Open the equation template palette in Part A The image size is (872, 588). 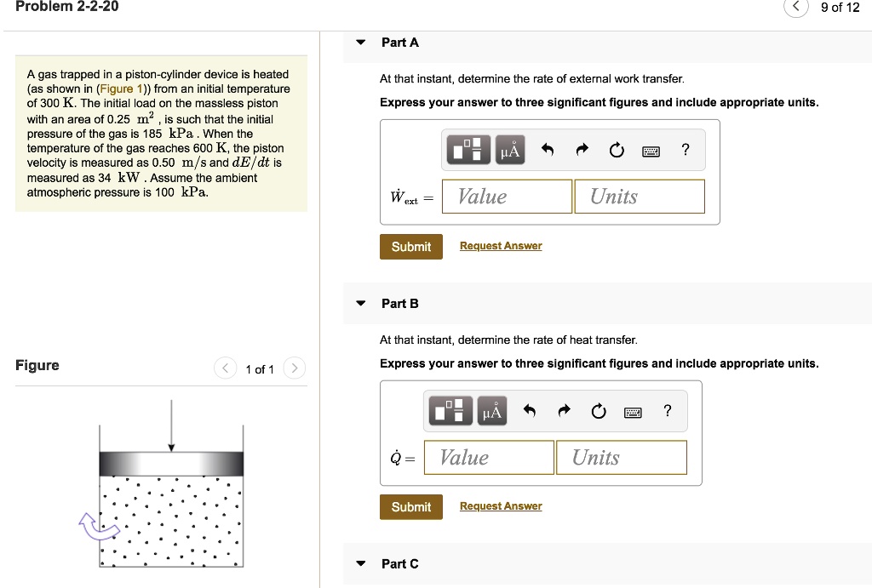click(467, 149)
